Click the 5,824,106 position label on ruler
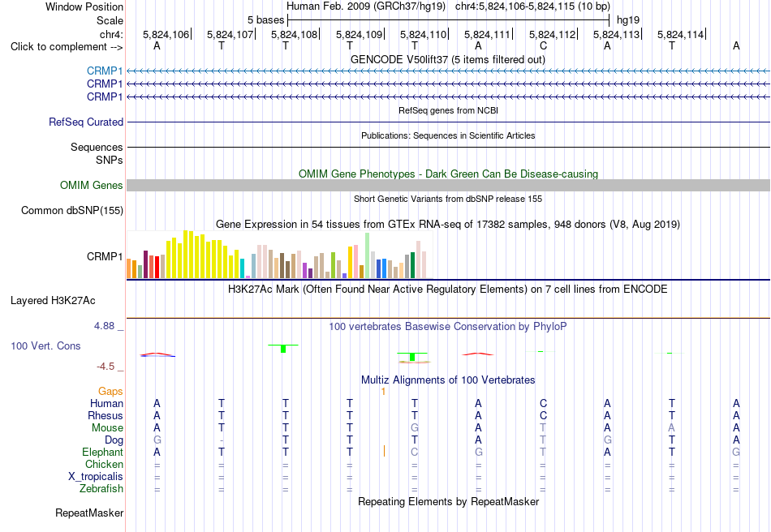 [x=166, y=34]
